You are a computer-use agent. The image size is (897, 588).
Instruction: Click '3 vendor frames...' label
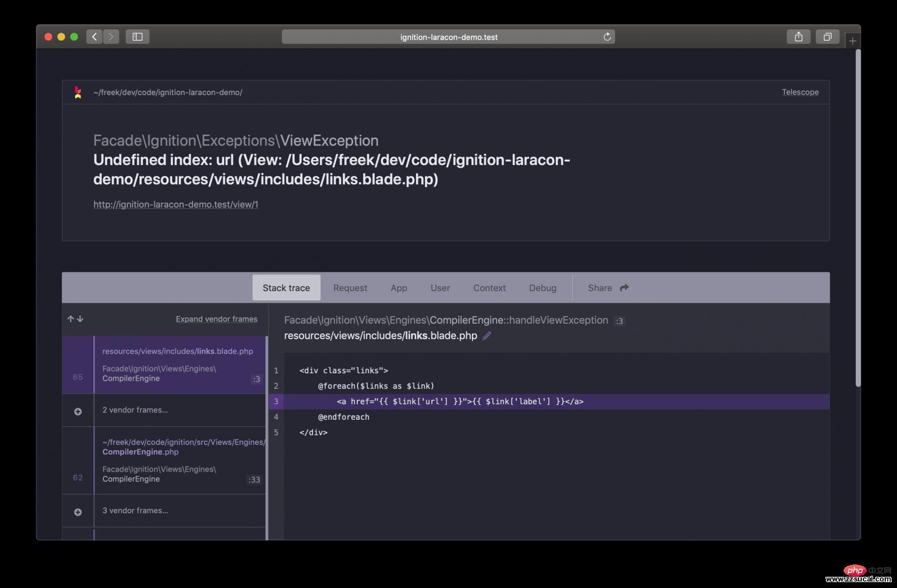(x=135, y=511)
